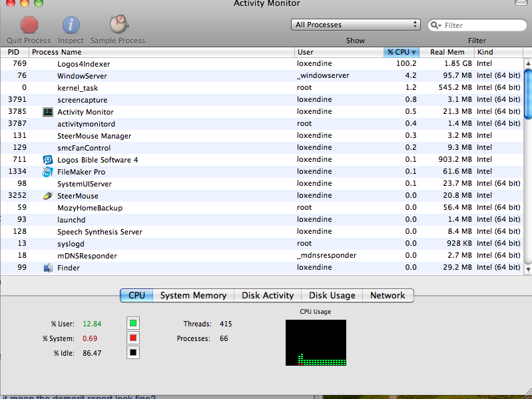Click the 903.2 MB memory value
532x399 pixels.
455,159
